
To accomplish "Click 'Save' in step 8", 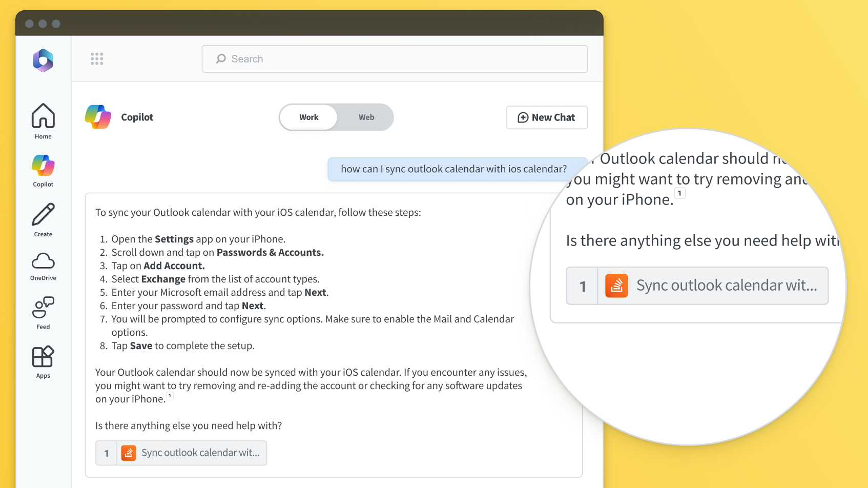I will tap(141, 346).
